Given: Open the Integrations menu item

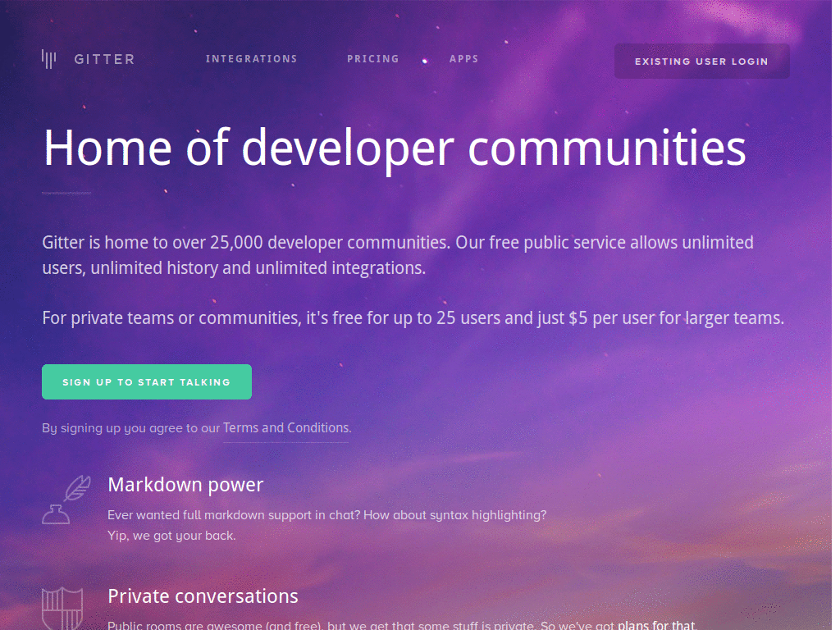Looking at the screenshot, I should click(x=251, y=59).
